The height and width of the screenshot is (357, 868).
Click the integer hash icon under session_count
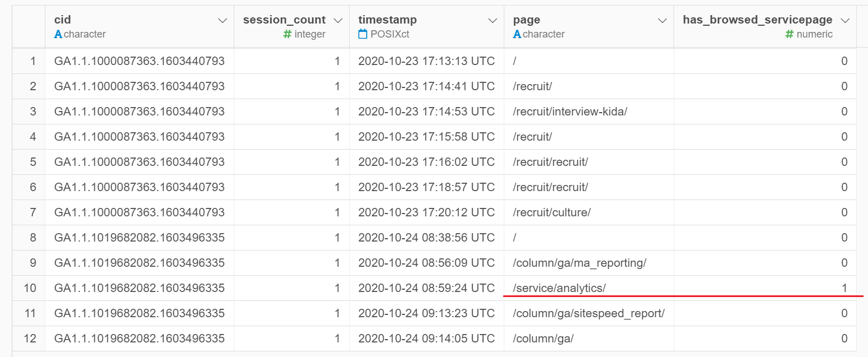(x=287, y=34)
